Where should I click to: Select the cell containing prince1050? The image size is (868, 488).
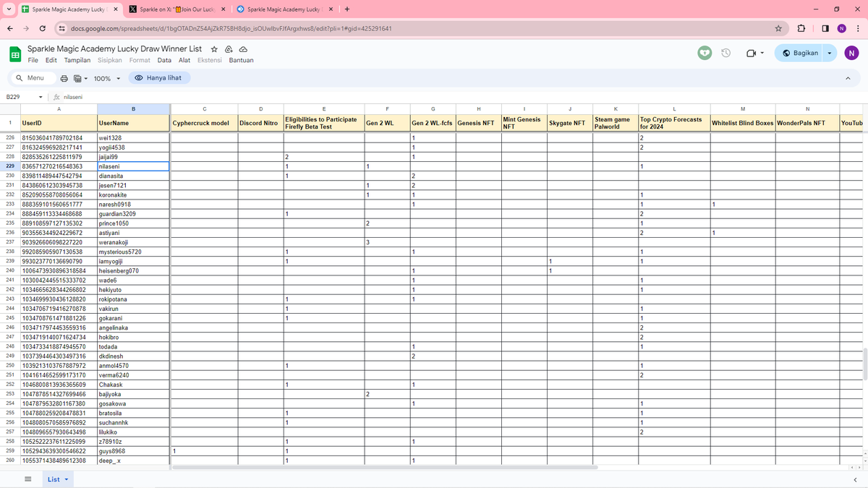(133, 223)
